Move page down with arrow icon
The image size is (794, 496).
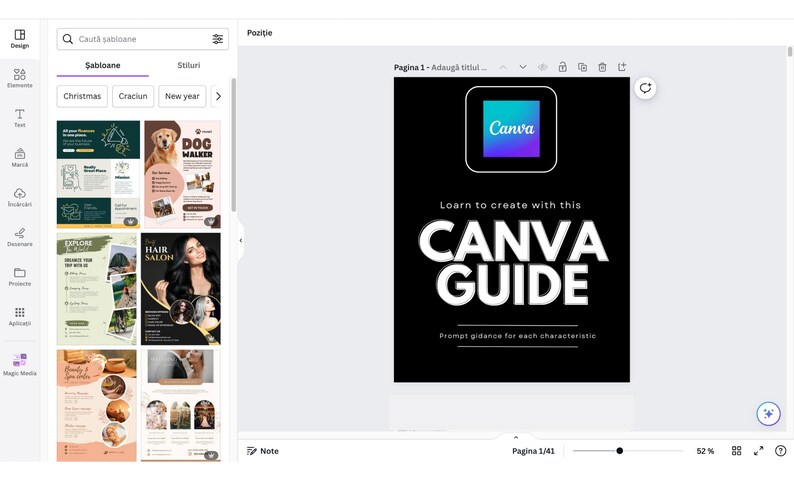click(523, 67)
